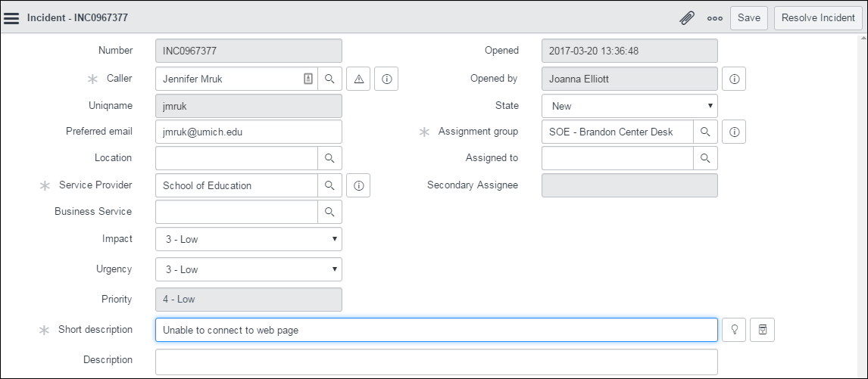Expand the State dropdown
This screenshot has height=379, width=868.
click(629, 106)
